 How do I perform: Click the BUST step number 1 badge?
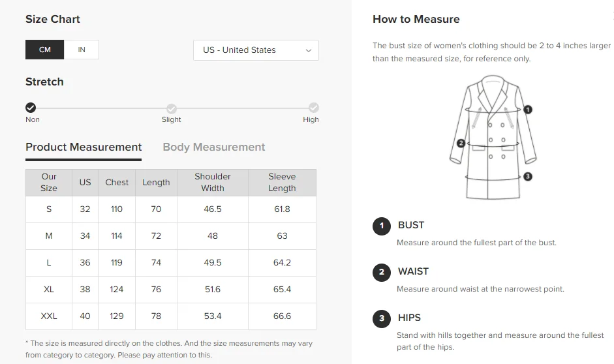(382, 226)
